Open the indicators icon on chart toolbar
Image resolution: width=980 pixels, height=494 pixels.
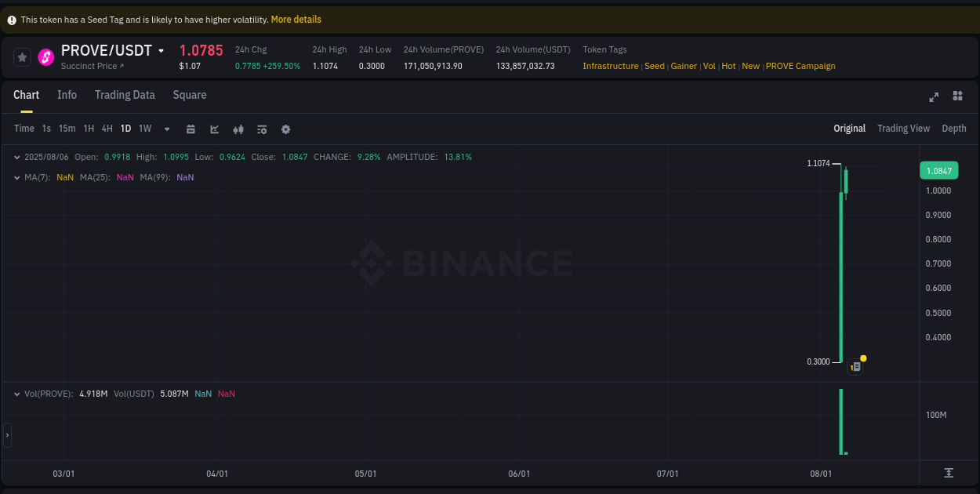(238, 129)
